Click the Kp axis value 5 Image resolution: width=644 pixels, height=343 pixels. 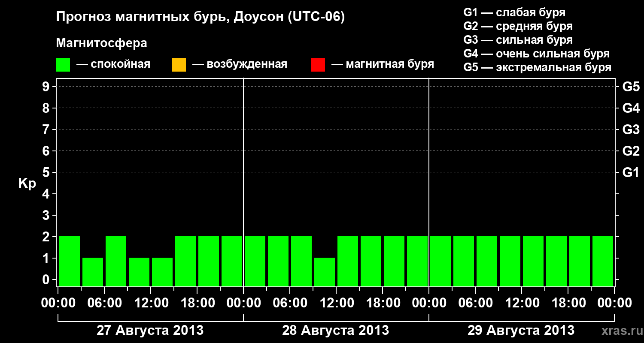[47, 172]
